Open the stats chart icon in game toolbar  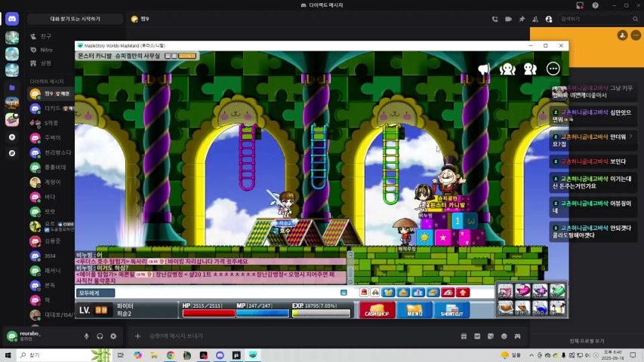418,292
